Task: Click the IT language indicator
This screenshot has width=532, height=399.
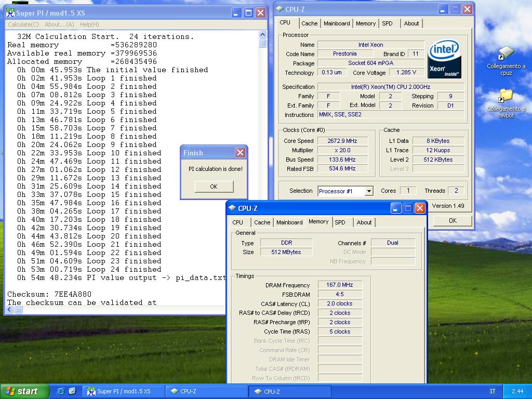Action: [493, 391]
